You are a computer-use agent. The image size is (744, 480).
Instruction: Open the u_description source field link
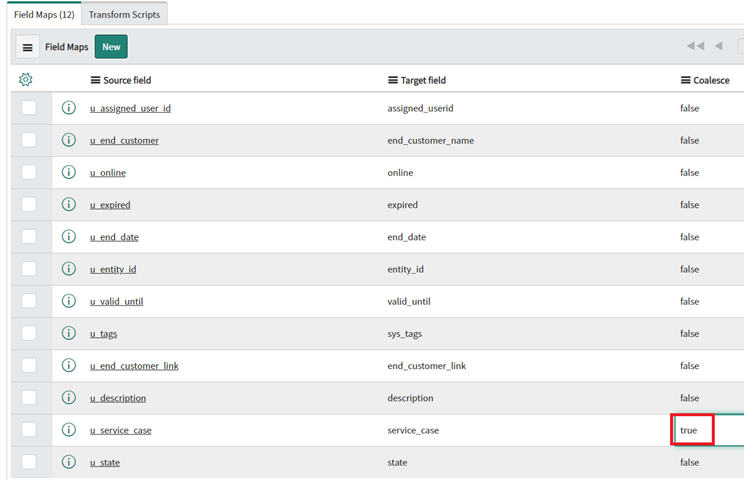[118, 398]
